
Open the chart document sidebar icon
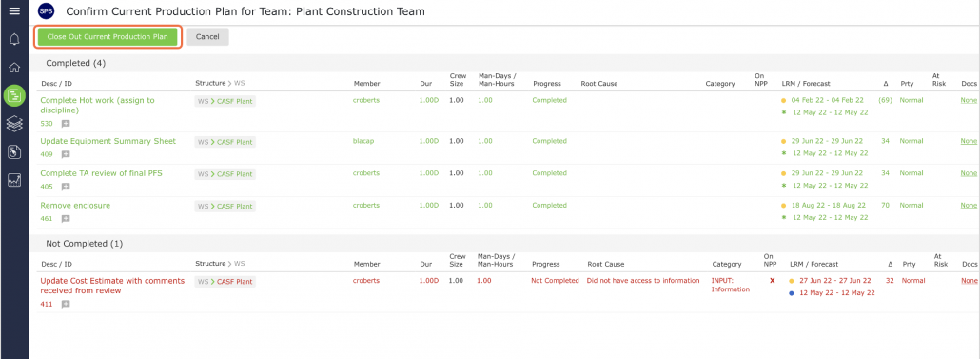coord(13,151)
